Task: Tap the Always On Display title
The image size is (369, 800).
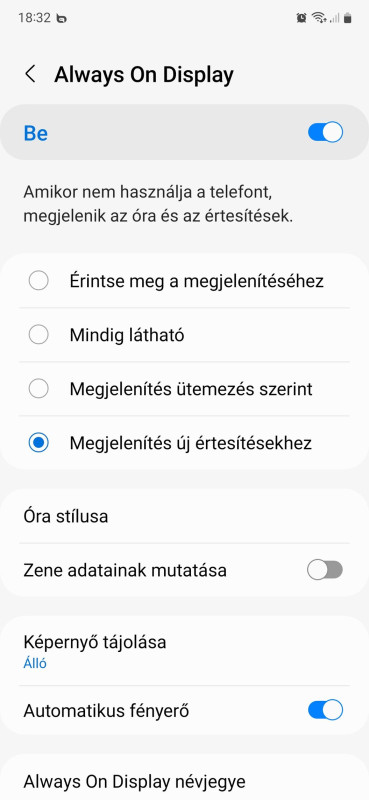Action: point(144,74)
